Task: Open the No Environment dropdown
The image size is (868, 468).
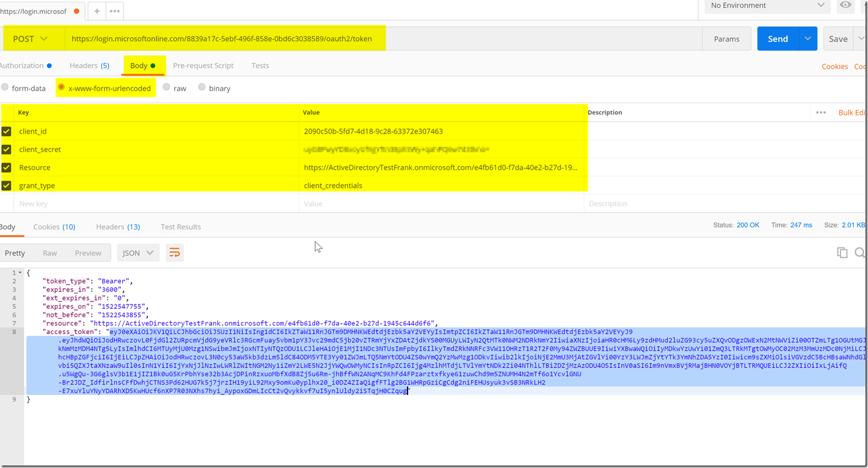Action: click(x=768, y=6)
